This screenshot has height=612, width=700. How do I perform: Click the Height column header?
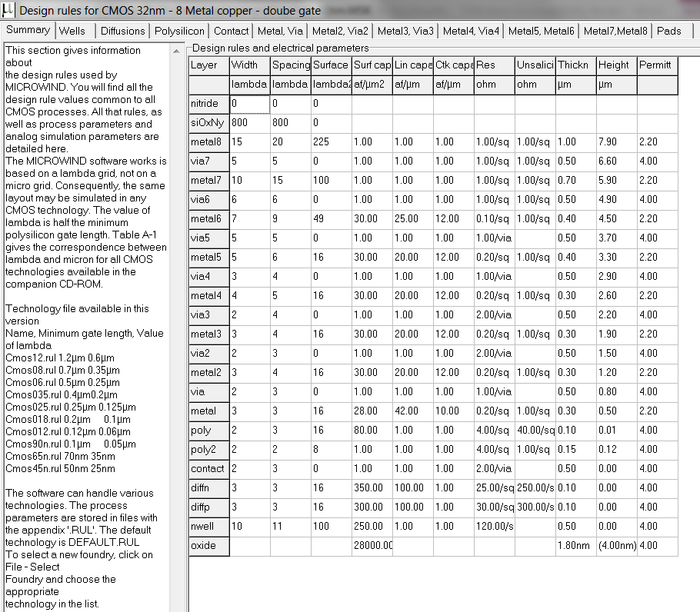point(616,65)
